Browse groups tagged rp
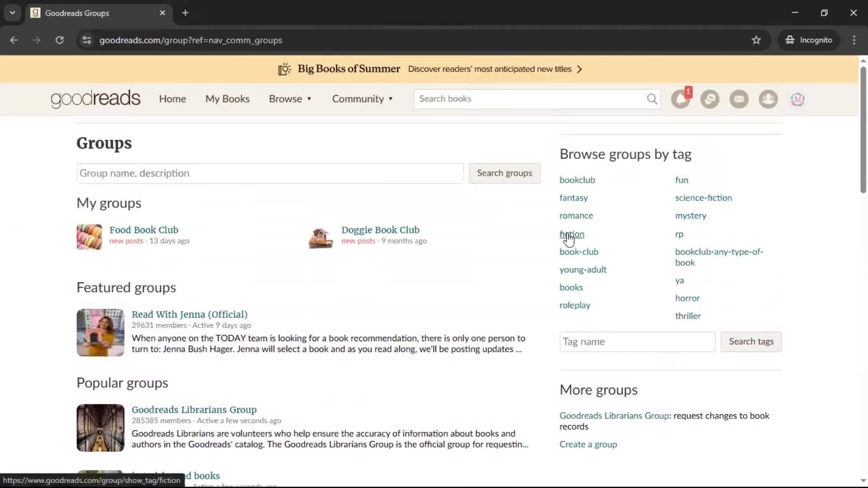 [679, 235]
